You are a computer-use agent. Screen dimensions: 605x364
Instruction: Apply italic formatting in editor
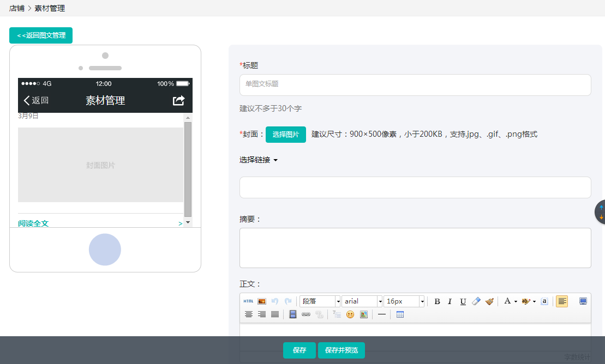click(x=450, y=301)
